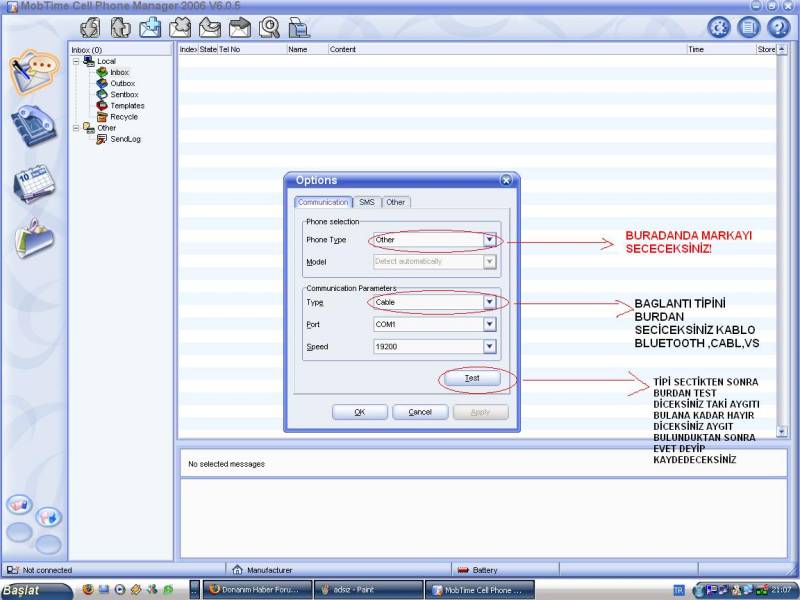The width and height of the screenshot is (800, 600).
Task: Sort messages by the Index column header
Action: pyautogui.click(x=188, y=49)
